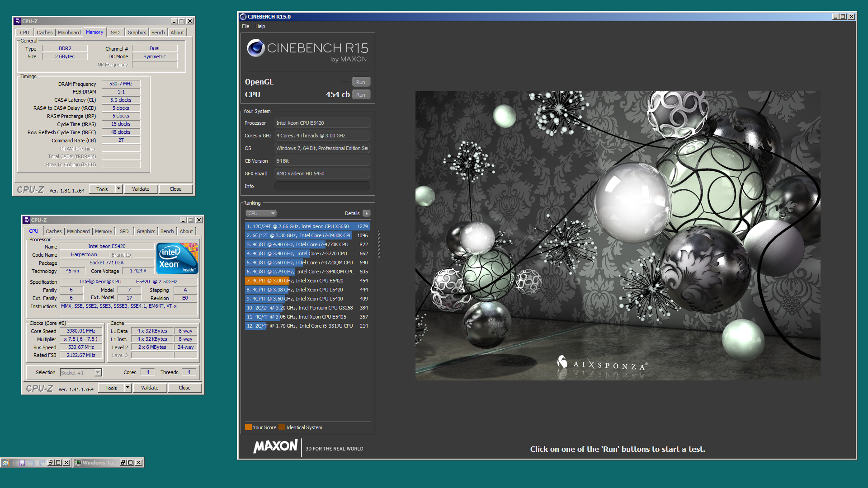Click DRAM Frequency value 530.7 MHz

[121, 84]
